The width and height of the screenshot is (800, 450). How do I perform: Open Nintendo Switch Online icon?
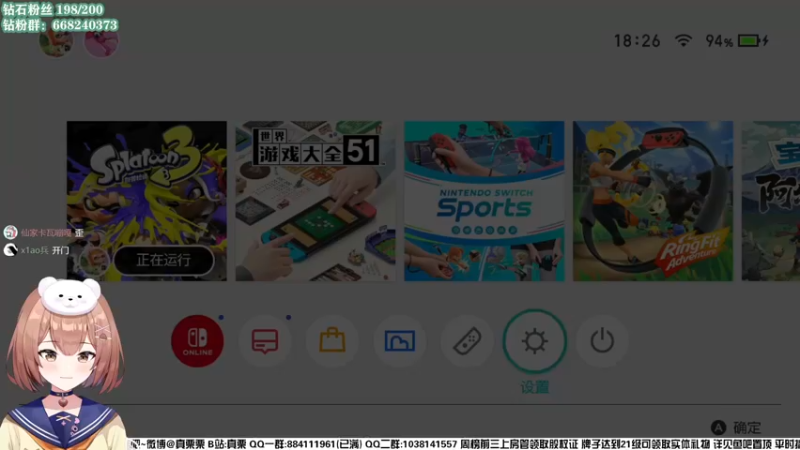197,341
